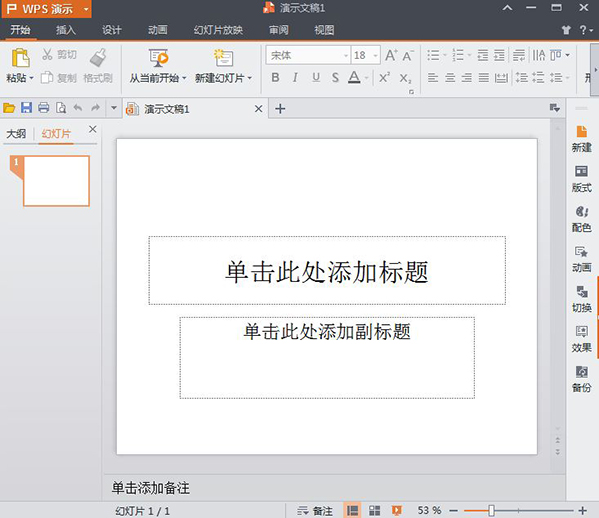Open the bulleted list dropdown arrow
Image resolution: width=599 pixels, height=518 pixels.
pyautogui.click(x=445, y=56)
